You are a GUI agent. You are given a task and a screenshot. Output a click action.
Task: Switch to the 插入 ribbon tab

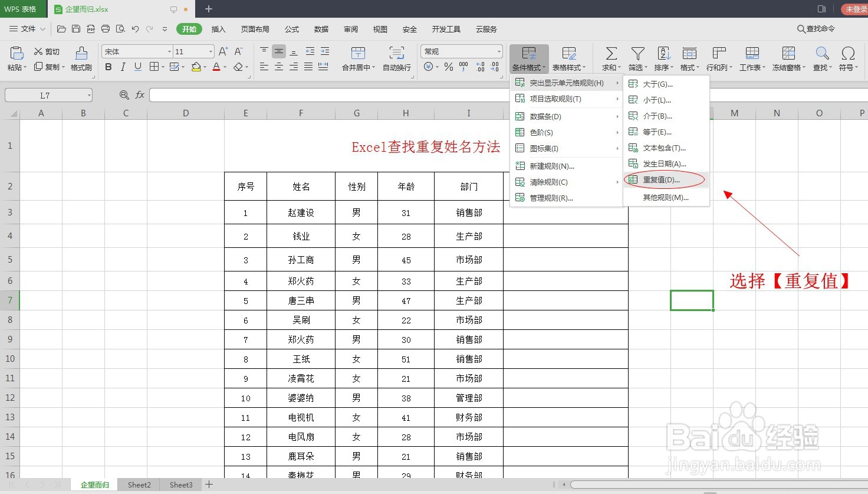pos(218,29)
